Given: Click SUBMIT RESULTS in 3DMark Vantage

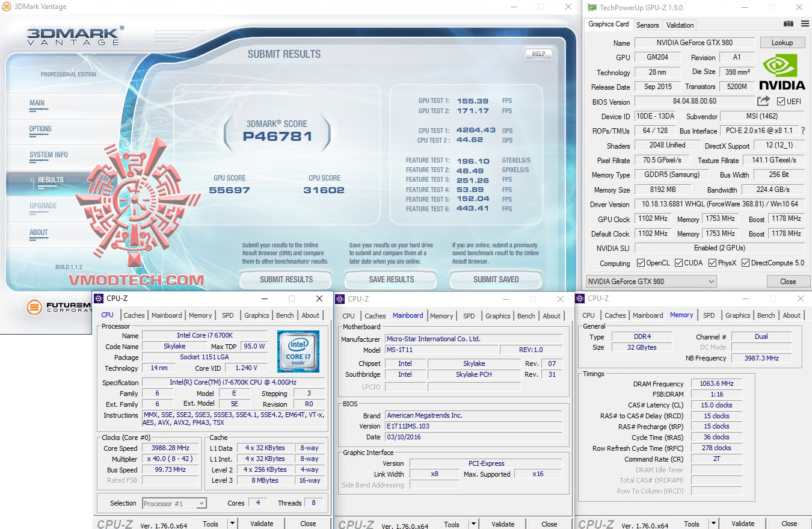Looking at the screenshot, I should click(285, 279).
